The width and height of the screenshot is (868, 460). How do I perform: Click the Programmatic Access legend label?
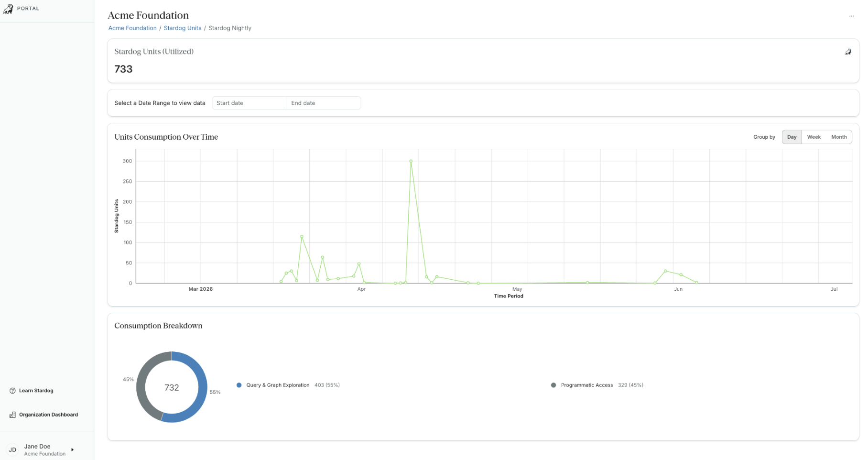[587, 385]
